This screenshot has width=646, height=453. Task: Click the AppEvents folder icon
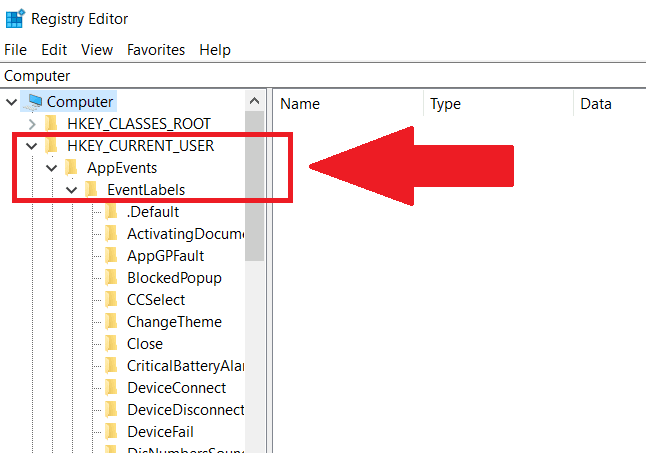point(72,168)
